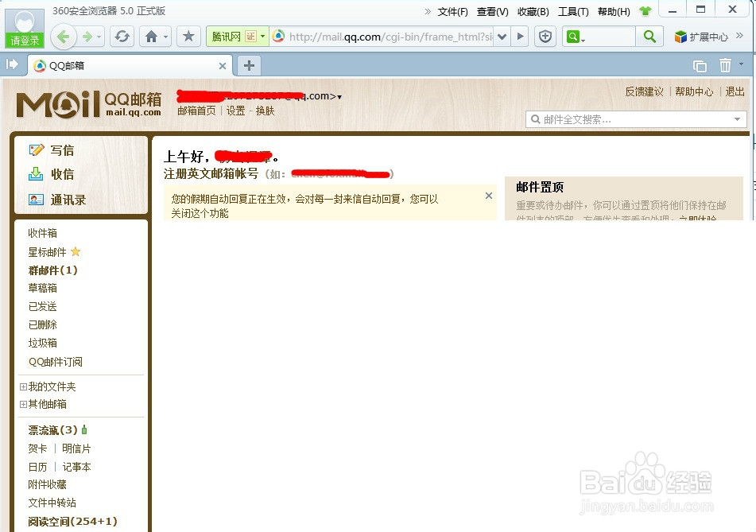Open the 查看(V) menu
Image resolution: width=756 pixels, height=532 pixels.
(x=492, y=12)
